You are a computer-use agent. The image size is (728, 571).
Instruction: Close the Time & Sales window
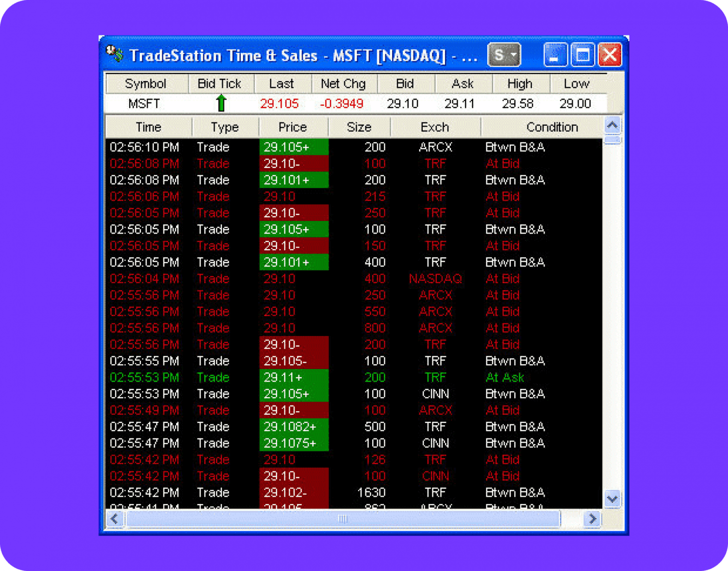pos(610,54)
